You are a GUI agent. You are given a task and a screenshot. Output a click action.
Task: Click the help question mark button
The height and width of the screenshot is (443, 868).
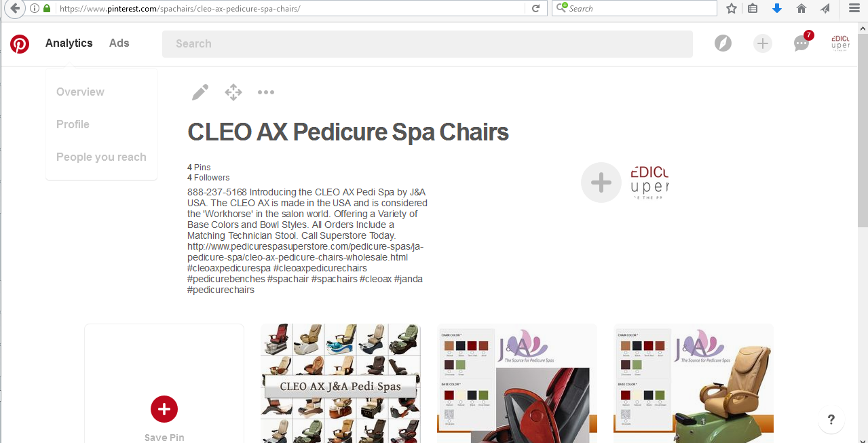pyautogui.click(x=831, y=419)
